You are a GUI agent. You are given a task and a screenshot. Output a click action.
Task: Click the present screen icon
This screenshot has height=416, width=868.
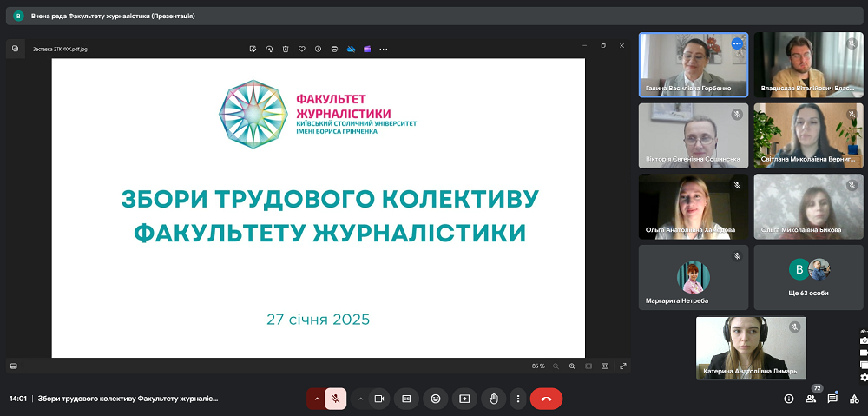[x=464, y=399]
